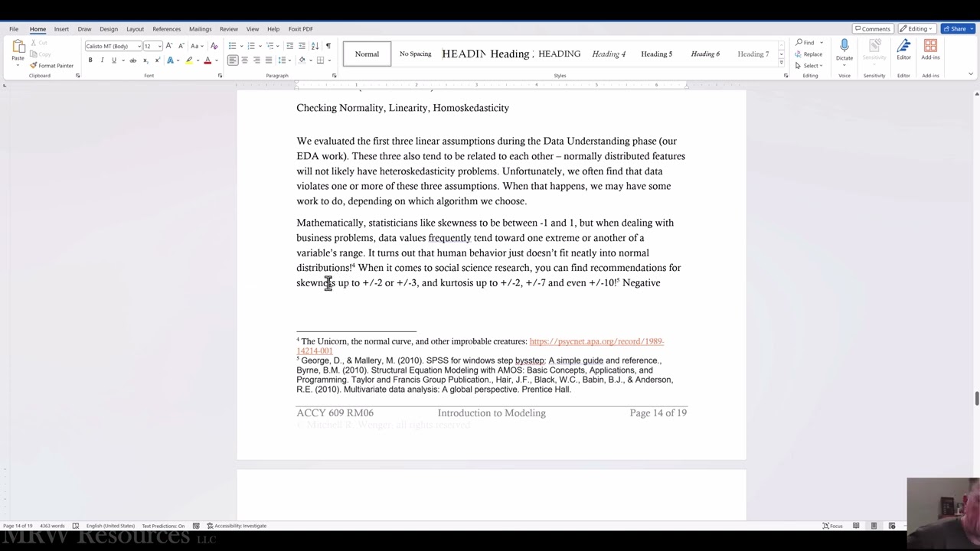Increase font size with grow-font icon
Screen dimensions: 980x551
coord(169,46)
